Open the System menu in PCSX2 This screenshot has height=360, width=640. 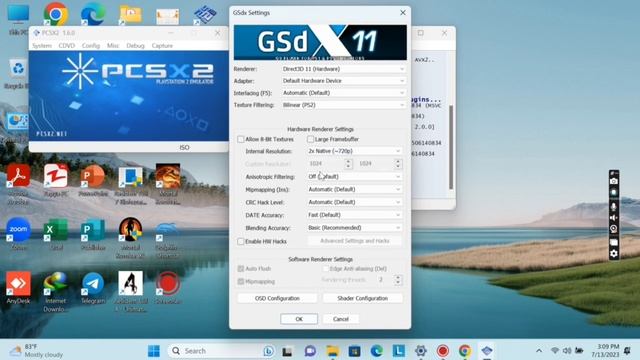coord(42,46)
